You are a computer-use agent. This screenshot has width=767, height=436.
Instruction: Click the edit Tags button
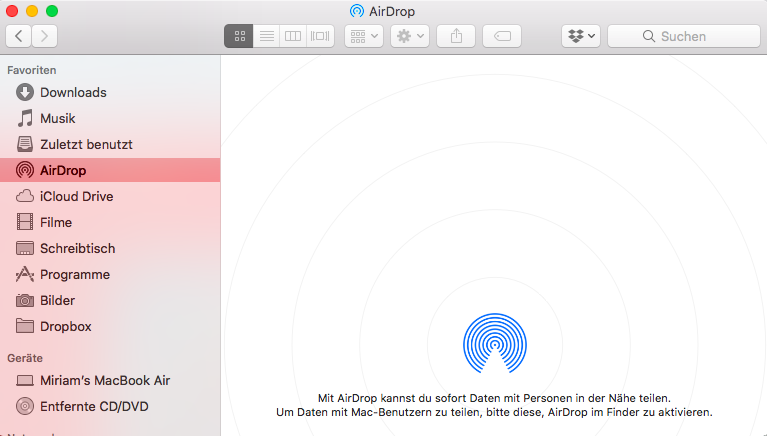[x=502, y=36]
